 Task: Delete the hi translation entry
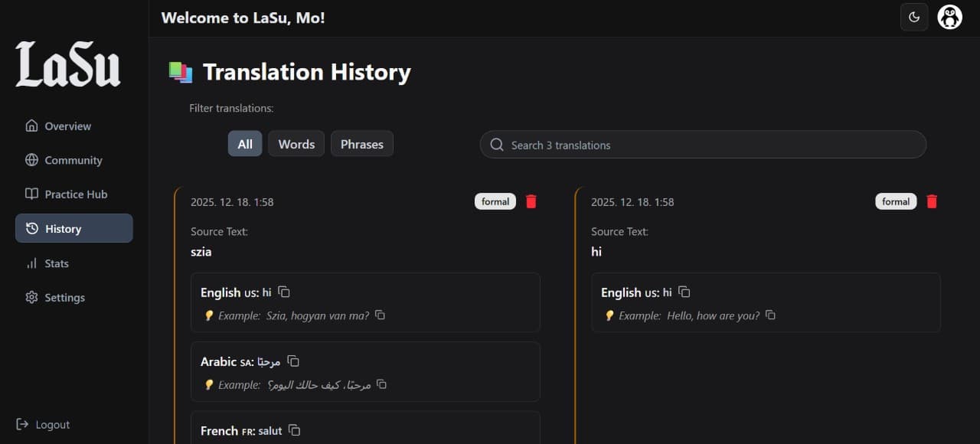point(932,201)
